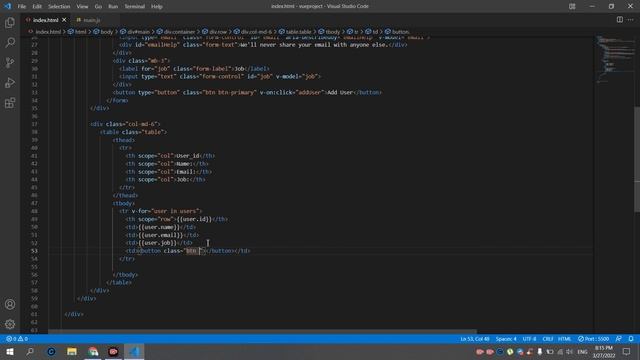The width and height of the screenshot is (640, 360).
Task: Expand the tbody breadcrumb item
Action: pyautogui.click(x=333, y=32)
